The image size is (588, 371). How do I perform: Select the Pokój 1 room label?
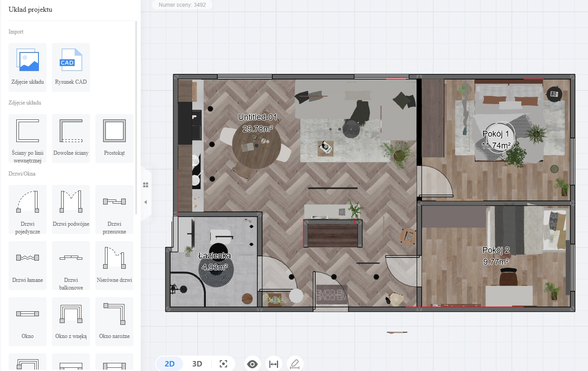(496, 134)
